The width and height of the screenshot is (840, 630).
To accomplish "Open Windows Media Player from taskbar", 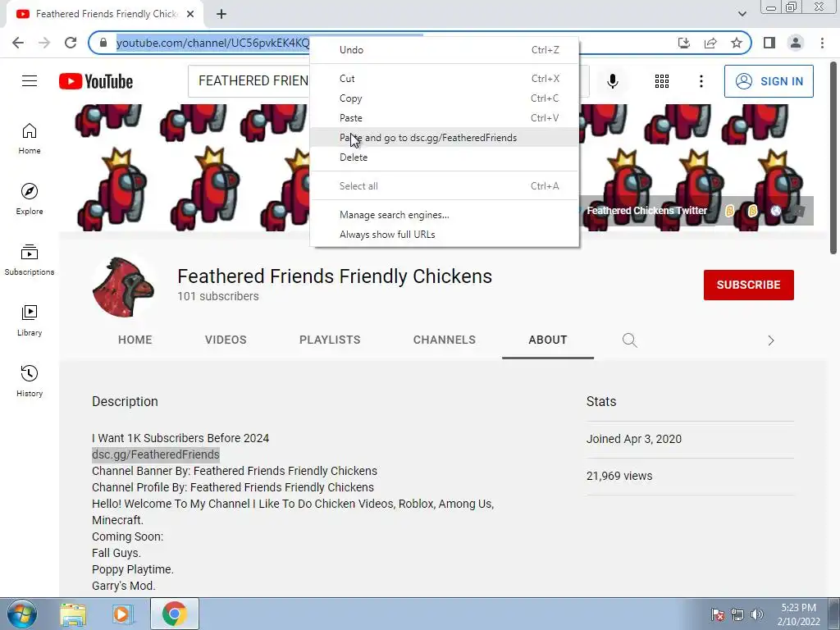I will click(122, 614).
